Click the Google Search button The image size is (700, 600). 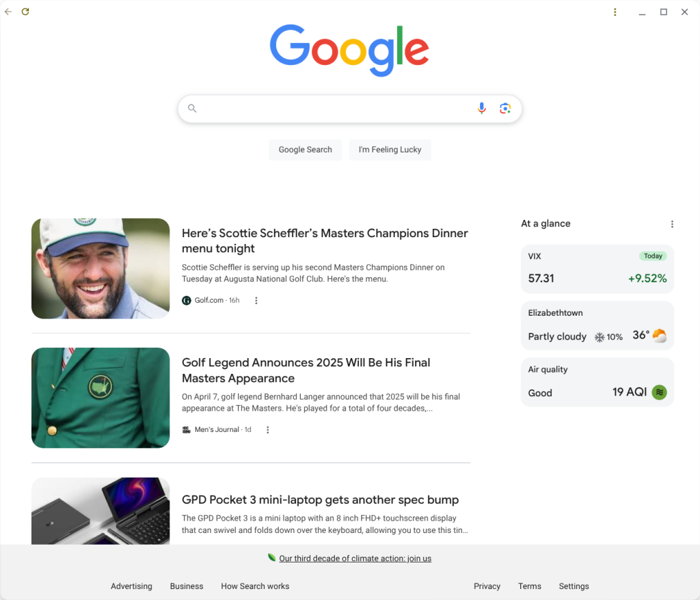306,150
